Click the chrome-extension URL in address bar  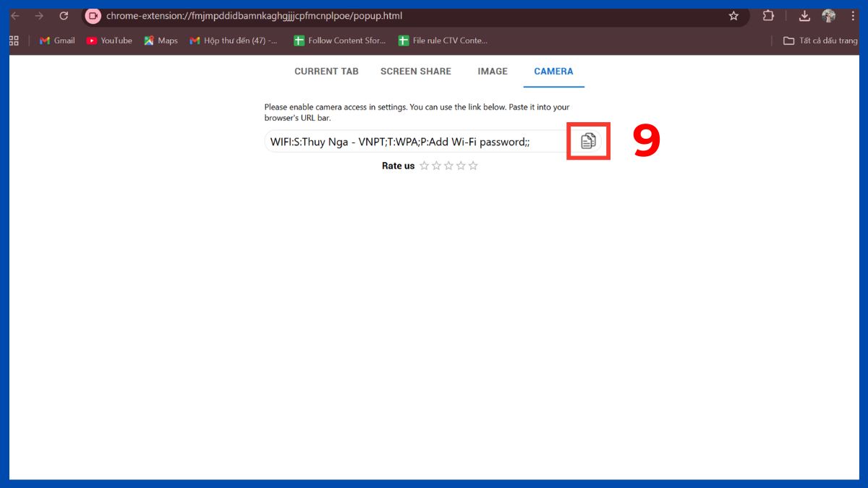coord(255,16)
